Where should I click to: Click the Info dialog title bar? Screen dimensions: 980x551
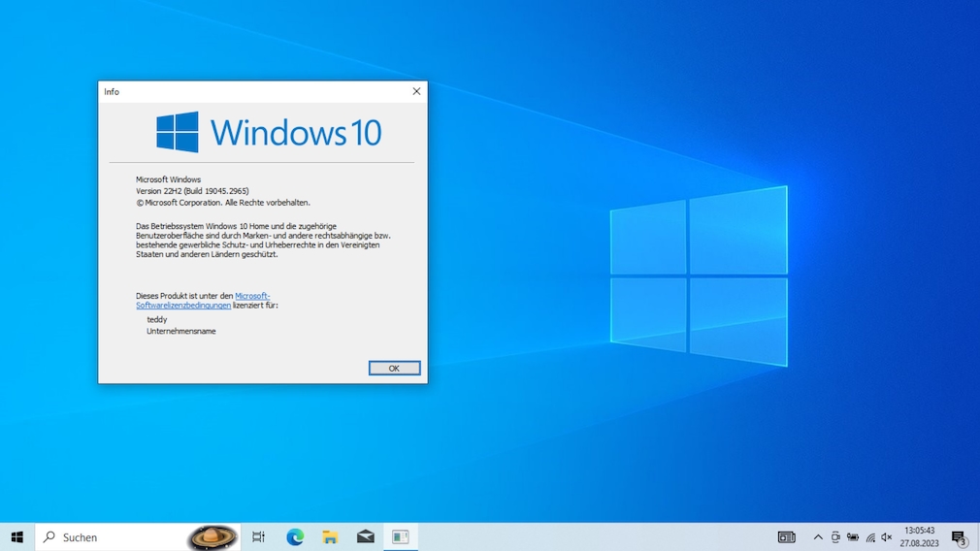[252, 91]
